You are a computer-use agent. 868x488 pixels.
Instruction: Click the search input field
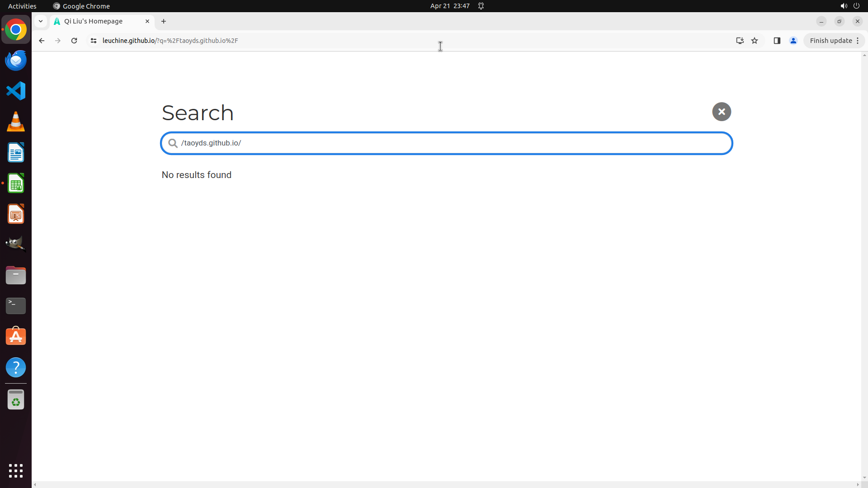coord(452,143)
